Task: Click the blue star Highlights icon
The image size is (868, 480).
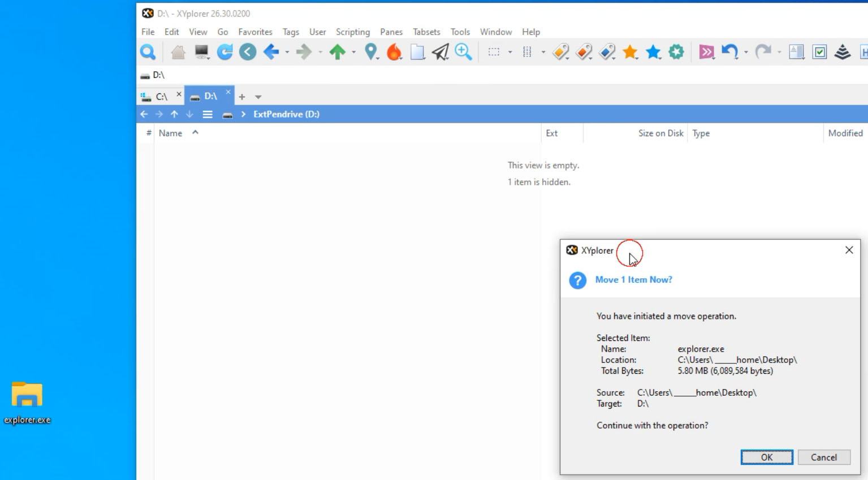Action: coord(654,51)
